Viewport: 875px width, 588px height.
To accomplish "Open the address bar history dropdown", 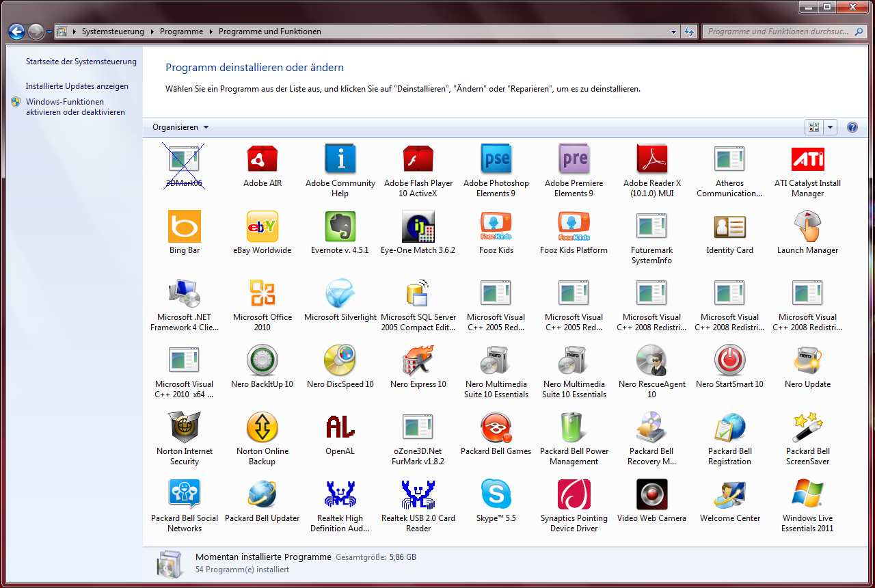I will coord(674,31).
